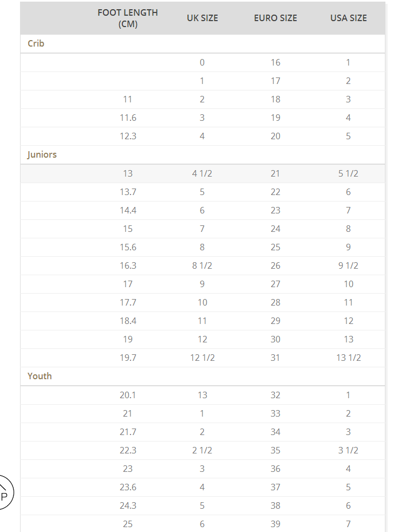
Task: Select the foot length 22.3 cell
Action: (128, 450)
